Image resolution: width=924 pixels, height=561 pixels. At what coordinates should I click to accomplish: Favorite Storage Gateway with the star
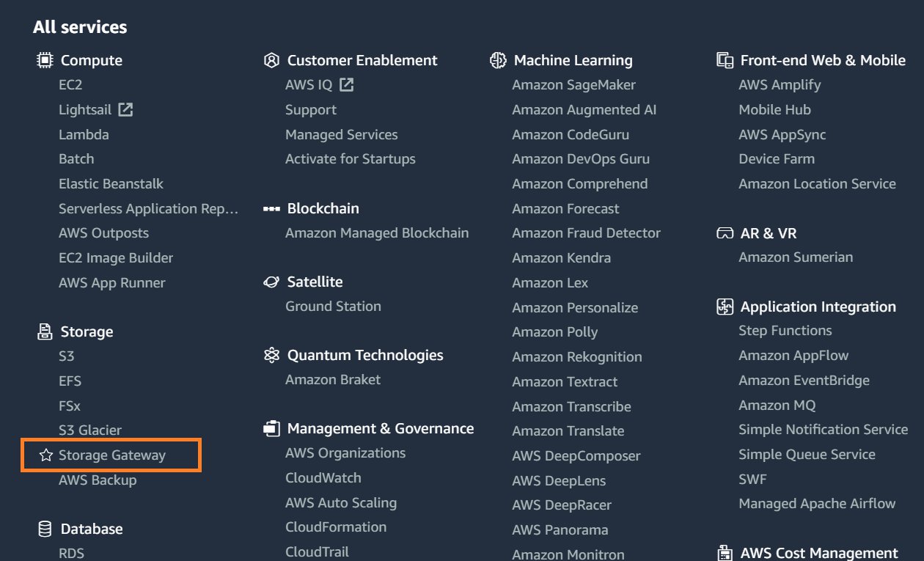(x=46, y=455)
